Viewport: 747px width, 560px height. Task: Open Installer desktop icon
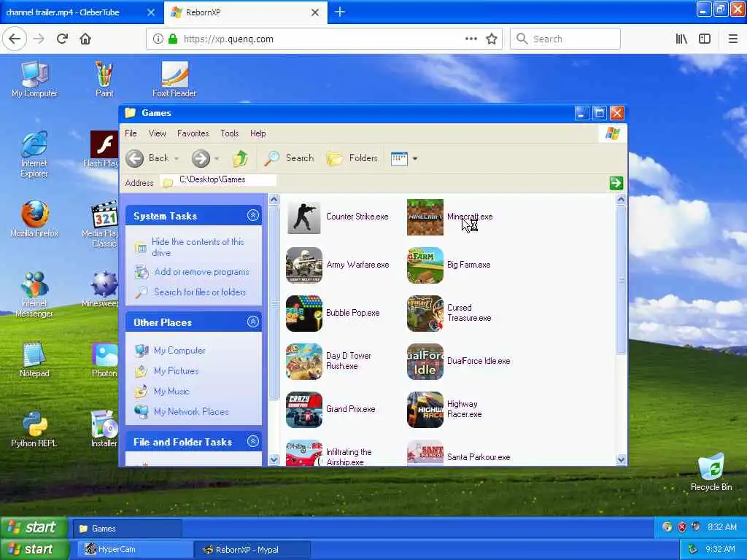pos(104,429)
